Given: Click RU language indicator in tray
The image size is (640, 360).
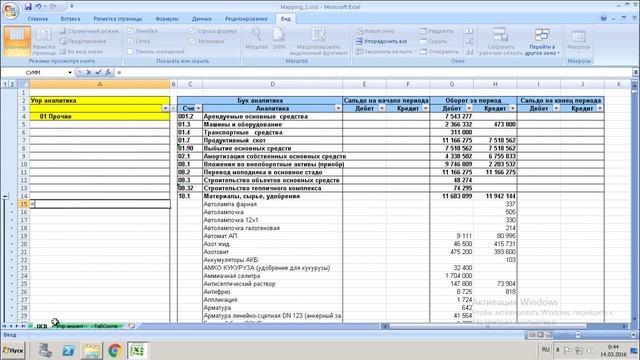Looking at the screenshot, I should (x=546, y=350).
